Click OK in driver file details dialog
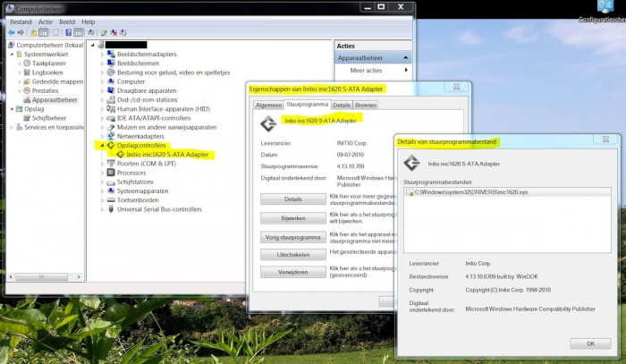Screen dimensions: 626x364 (590, 343)
